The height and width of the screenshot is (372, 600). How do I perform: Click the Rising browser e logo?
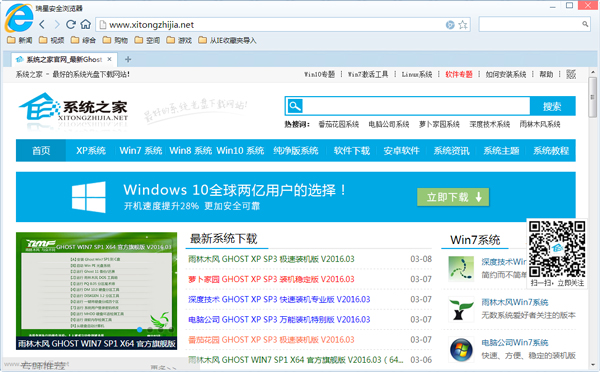click(x=19, y=18)
